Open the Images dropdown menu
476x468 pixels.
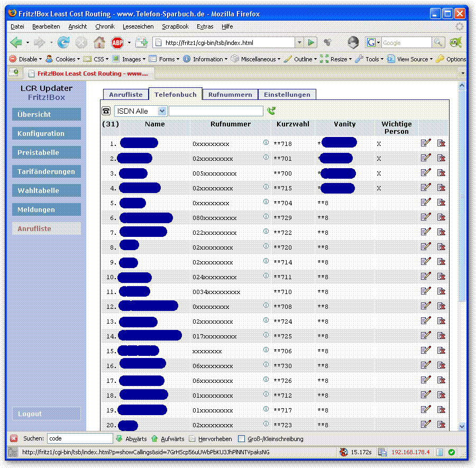[129, 59]
